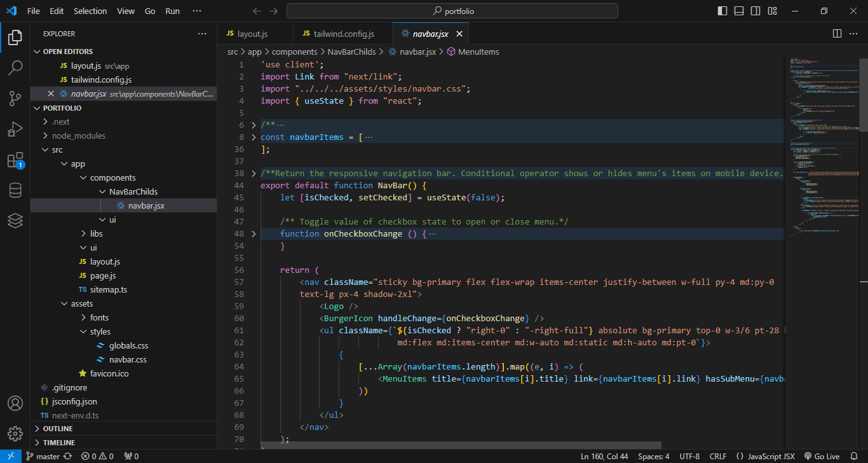Collapse the NavBarChilds folder
The height and width of the screenshot is (463, 868).
(x=124, y=191)
